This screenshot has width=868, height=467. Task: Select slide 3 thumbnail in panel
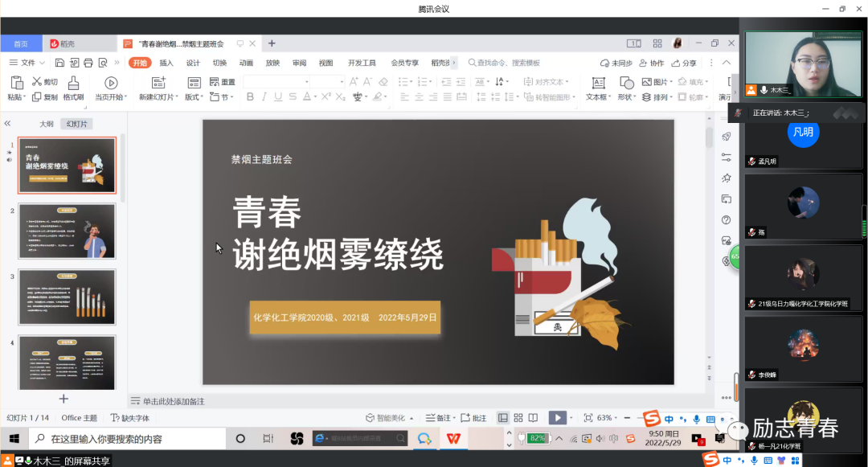(67, 297)
